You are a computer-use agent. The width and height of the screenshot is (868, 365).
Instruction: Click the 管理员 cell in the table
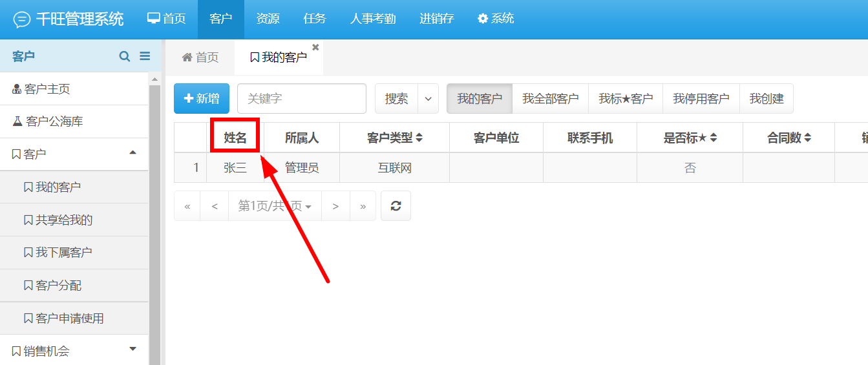pyautogui.click(x=302, y=168)
